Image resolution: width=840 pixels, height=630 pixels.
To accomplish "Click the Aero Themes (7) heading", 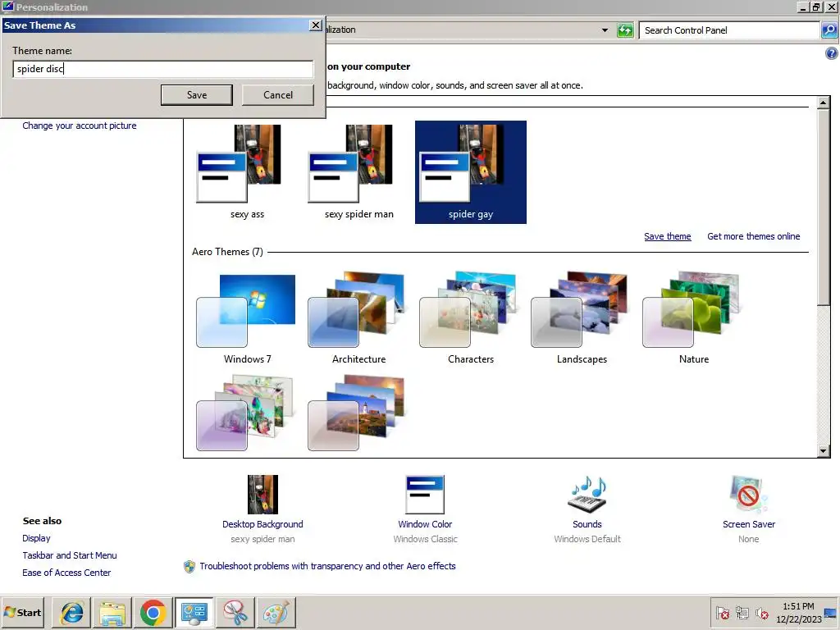I will [x=227, y=252].
